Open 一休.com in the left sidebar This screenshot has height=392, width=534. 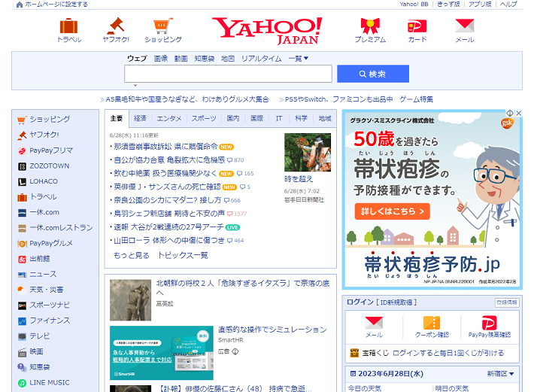[44, 212]
